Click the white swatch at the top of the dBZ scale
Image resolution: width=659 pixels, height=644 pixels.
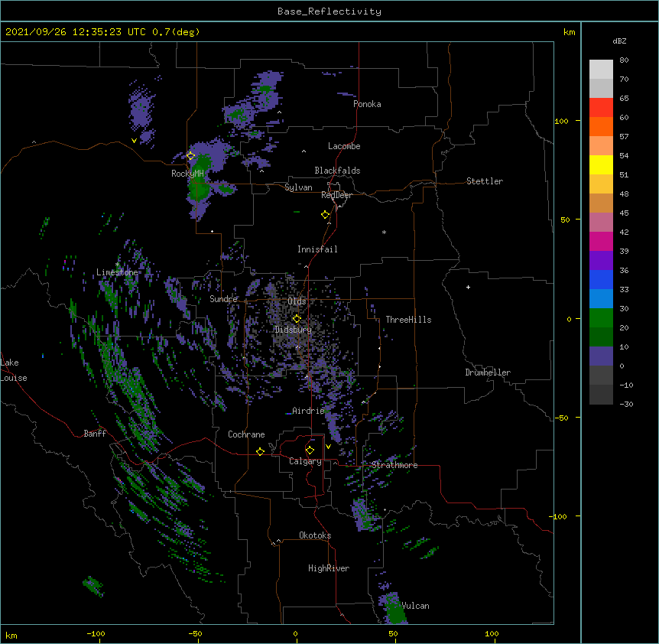601,70
